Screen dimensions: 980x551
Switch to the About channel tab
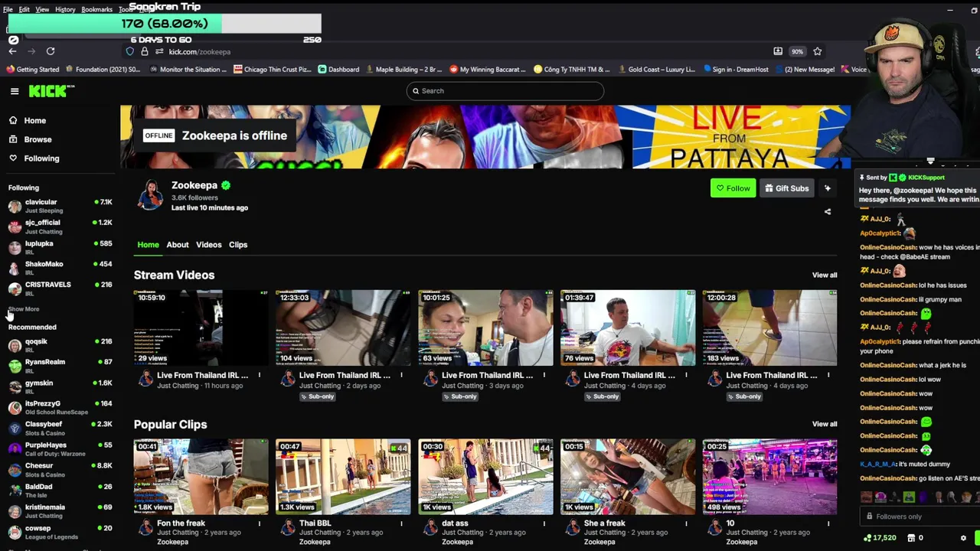[x=178, y=245]
